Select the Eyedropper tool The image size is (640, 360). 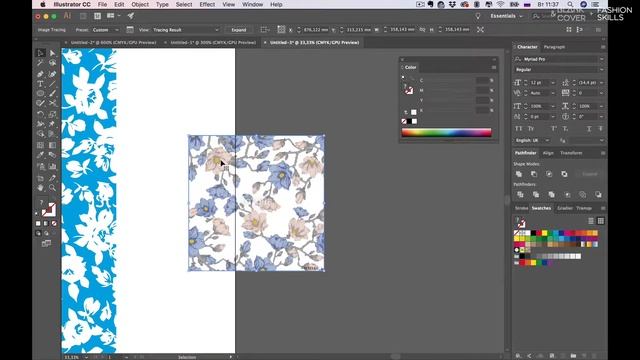(40, 155)
